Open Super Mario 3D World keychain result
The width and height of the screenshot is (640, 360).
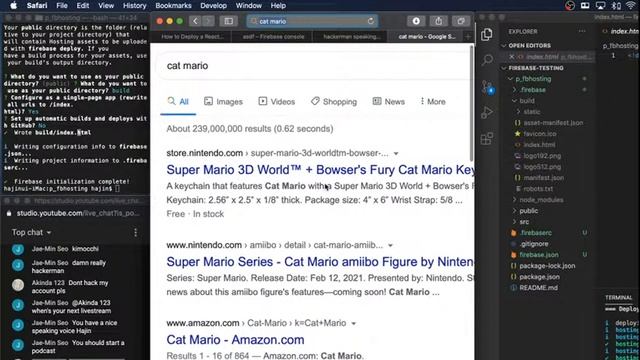[x=320, y=170]
